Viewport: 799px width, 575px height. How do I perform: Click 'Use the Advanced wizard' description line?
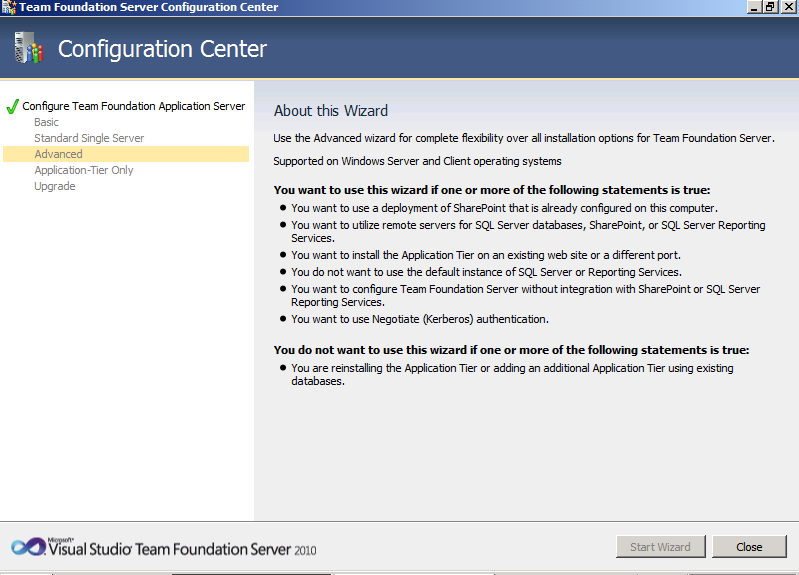pyautogui.click(x=524, y=138)
